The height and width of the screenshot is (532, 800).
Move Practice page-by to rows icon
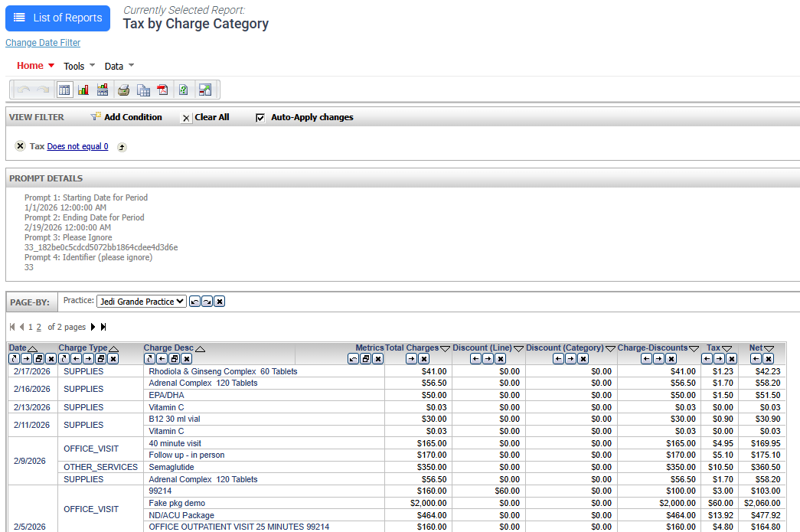[x=194, y=302]
